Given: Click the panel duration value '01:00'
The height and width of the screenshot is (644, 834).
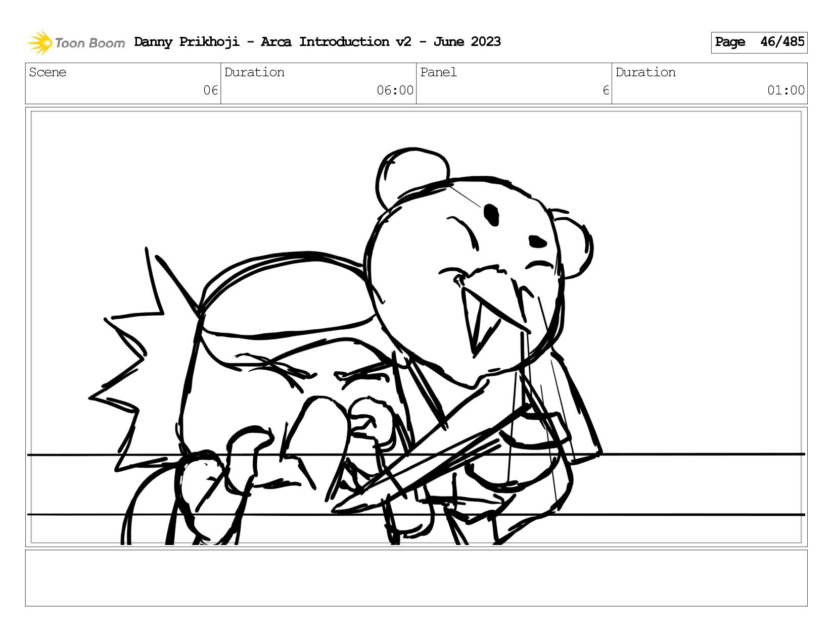Looking at the screenshot, I should (785, 90).
